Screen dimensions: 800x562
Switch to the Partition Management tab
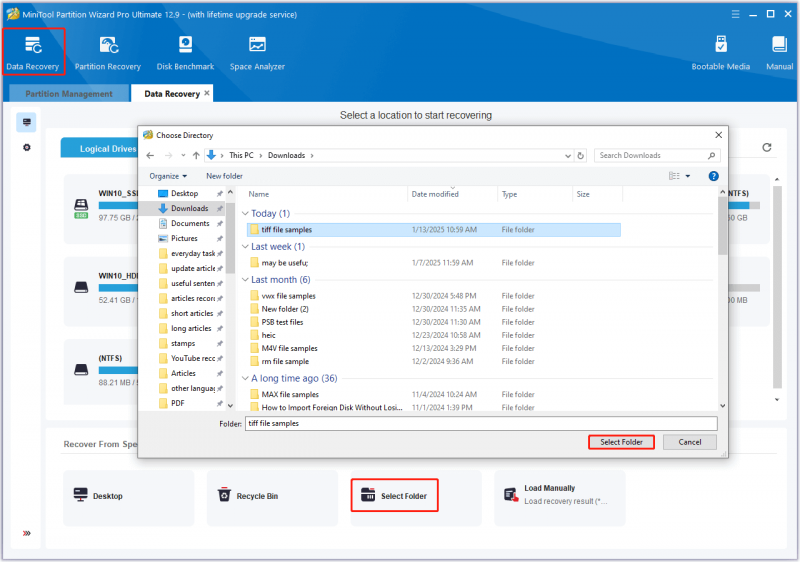pos(69,94)
